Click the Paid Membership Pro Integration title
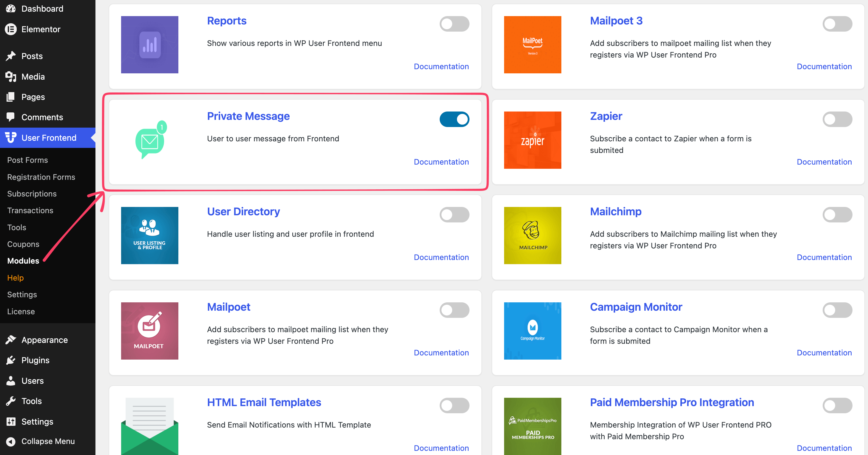 click(x=672, y=403)
